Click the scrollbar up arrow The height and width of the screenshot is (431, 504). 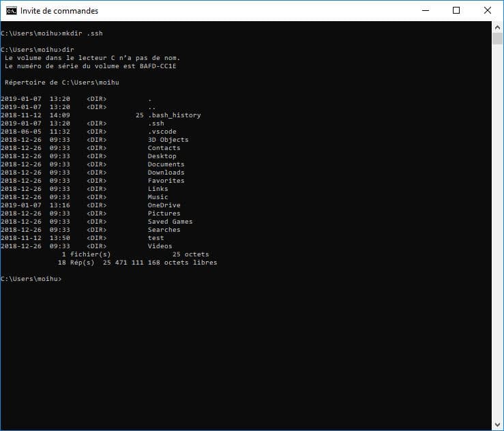coord(498,26)
